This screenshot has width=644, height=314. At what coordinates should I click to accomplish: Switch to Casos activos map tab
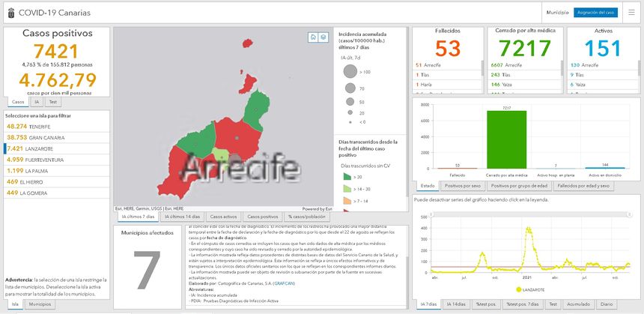(225, 217)
